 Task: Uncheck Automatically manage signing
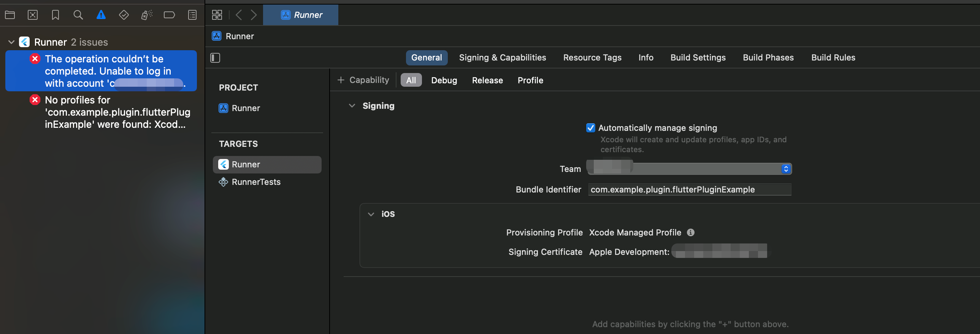coord(590,128)
